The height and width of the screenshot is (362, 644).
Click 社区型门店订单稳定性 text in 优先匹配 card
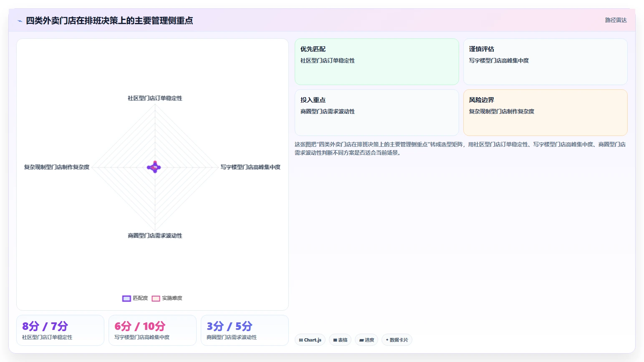328,61
